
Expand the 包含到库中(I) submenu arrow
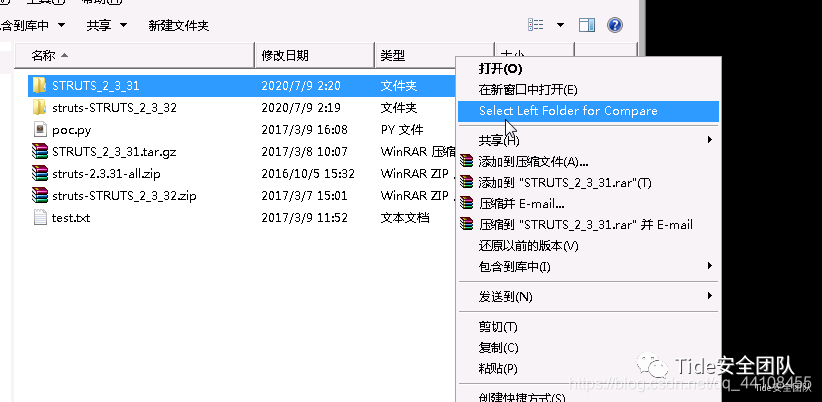(x=710, y=266)
